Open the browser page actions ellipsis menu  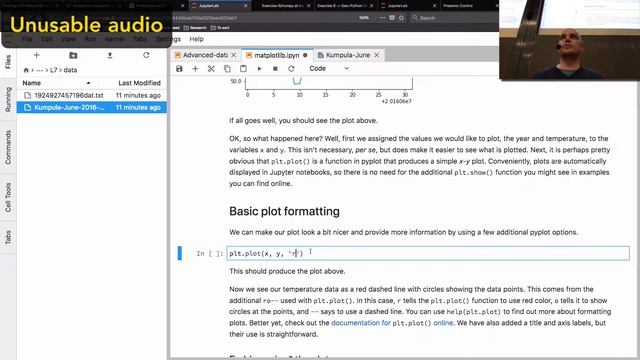[x=382, y=18]
